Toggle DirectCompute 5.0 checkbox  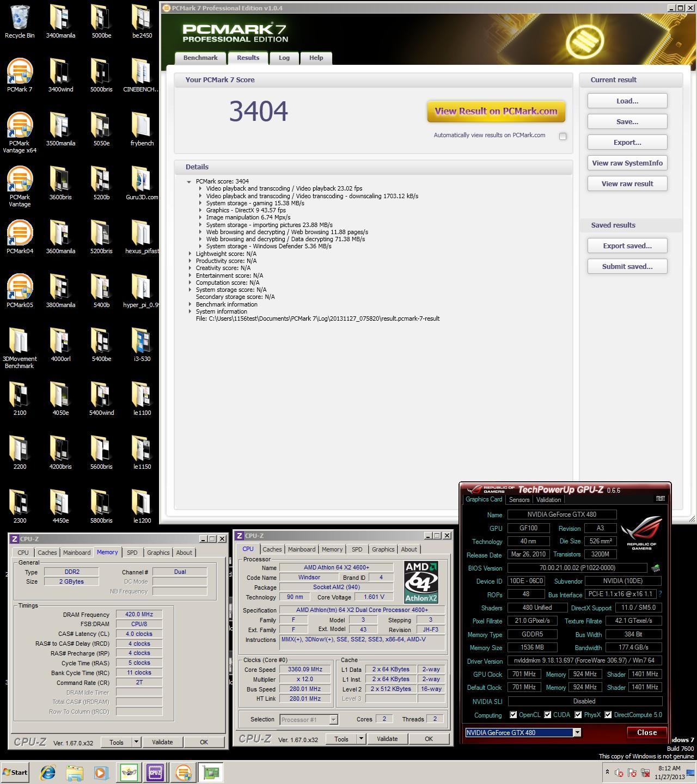(608, 715)
